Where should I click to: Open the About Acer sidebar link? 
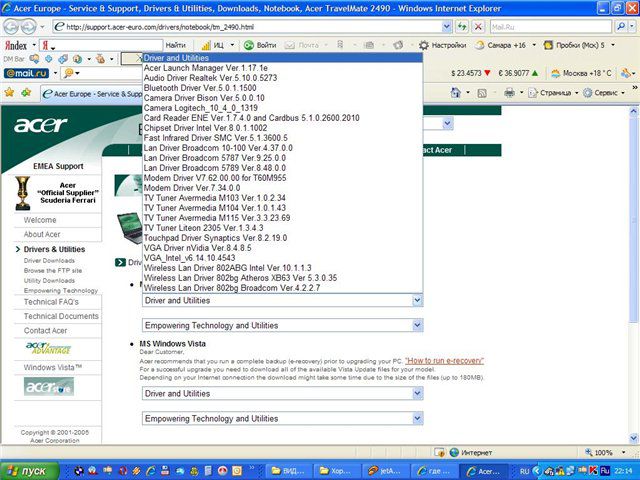pos(42,234)
